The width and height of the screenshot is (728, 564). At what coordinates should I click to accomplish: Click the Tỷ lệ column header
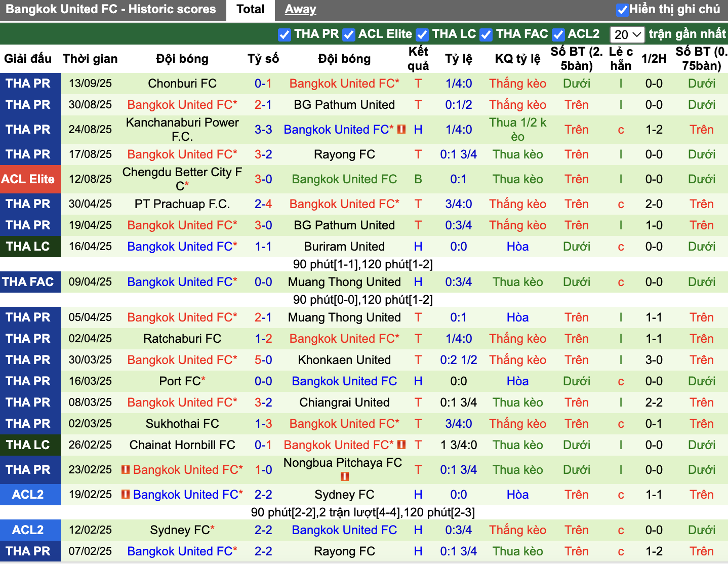(459, 59)
